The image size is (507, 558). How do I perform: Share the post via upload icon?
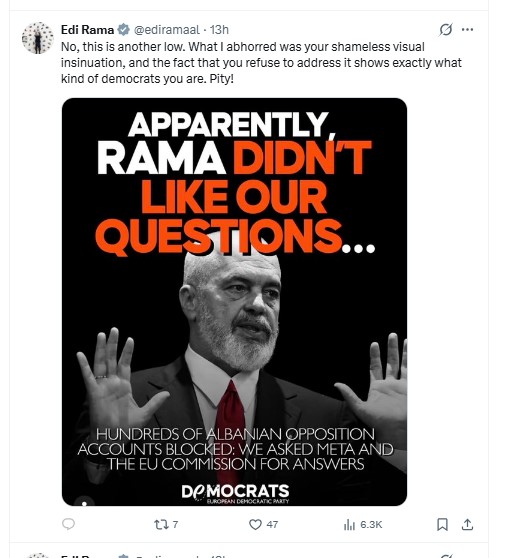467,524
